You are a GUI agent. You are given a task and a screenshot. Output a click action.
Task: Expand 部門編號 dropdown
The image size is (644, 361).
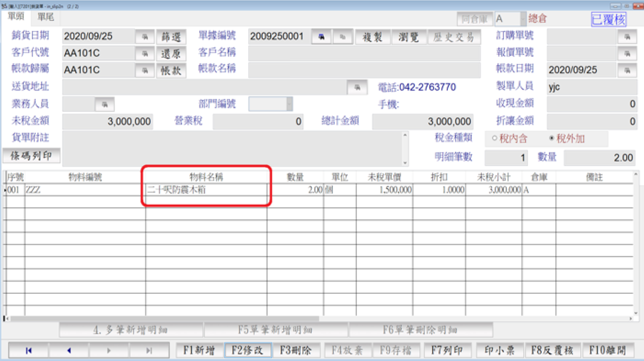click(x=289, y=104)
